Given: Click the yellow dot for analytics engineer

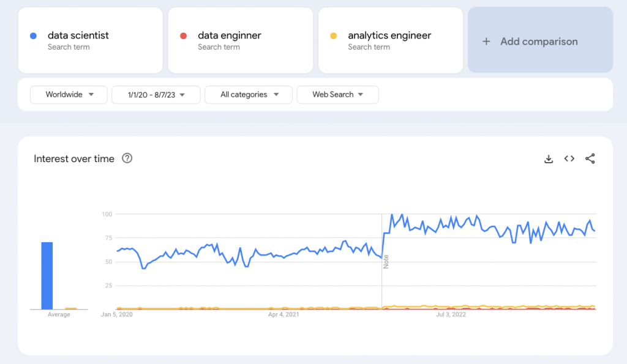Looking at the screenshot, I should tap(334, 35).
